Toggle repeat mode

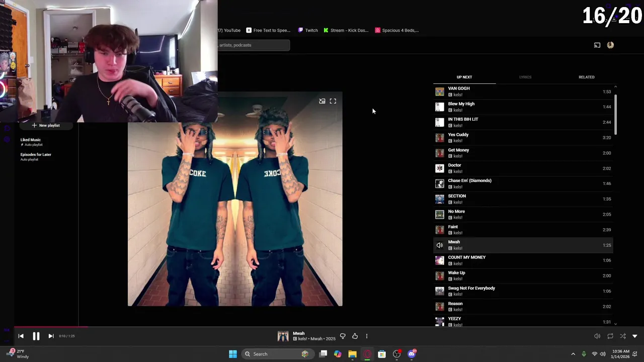tap(610, 336)
